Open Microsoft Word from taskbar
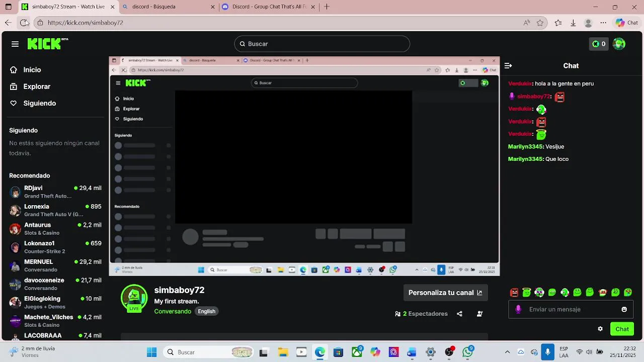 click(412, 352)
